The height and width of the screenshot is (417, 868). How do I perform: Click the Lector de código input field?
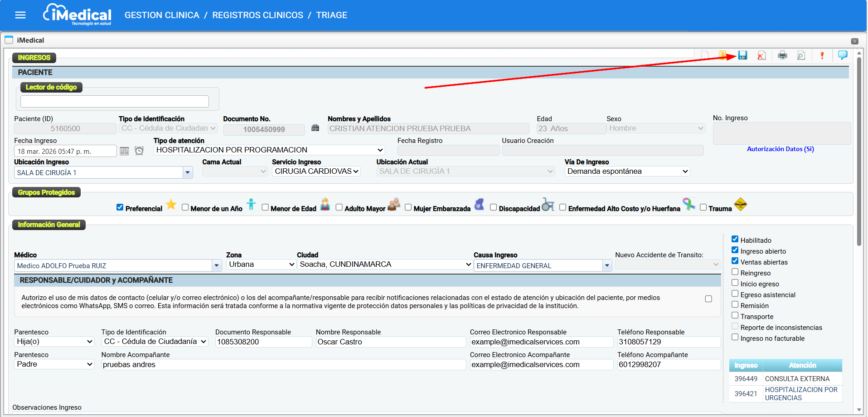[x=114, y=101]
